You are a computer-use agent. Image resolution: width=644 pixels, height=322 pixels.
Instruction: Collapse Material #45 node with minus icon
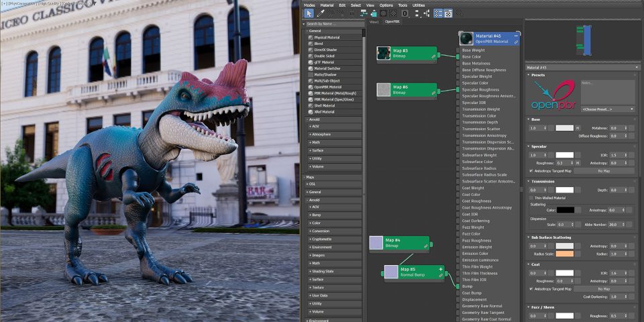[516, 35]
